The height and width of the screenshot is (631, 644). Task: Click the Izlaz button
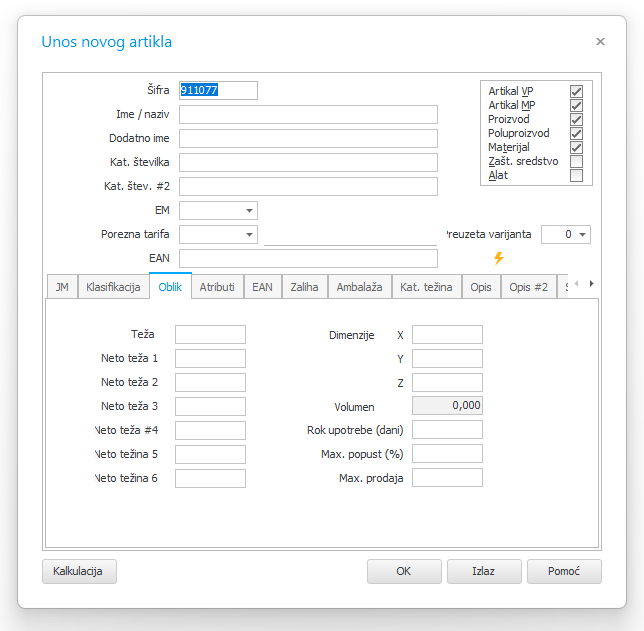point(484,571)
